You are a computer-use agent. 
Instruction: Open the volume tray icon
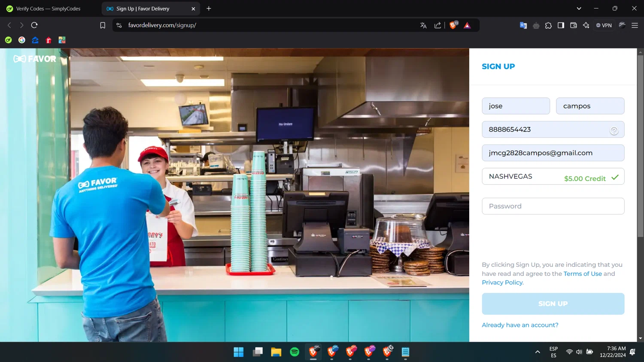[579, 352]
